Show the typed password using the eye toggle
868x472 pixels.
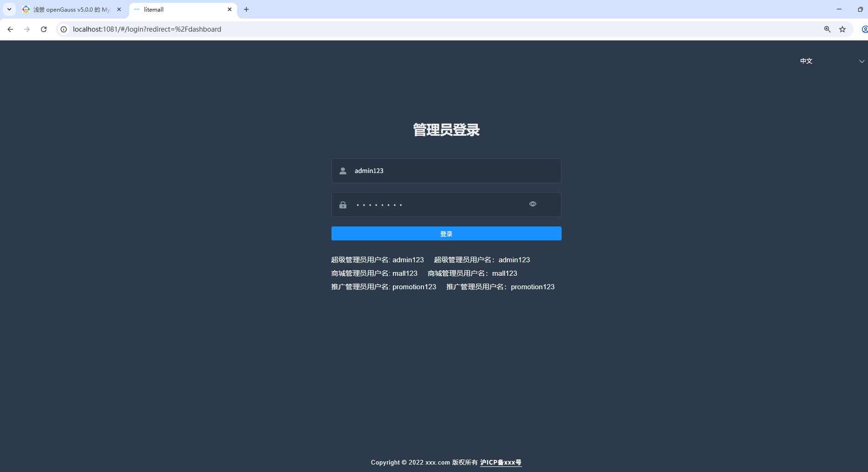[532, 204]
